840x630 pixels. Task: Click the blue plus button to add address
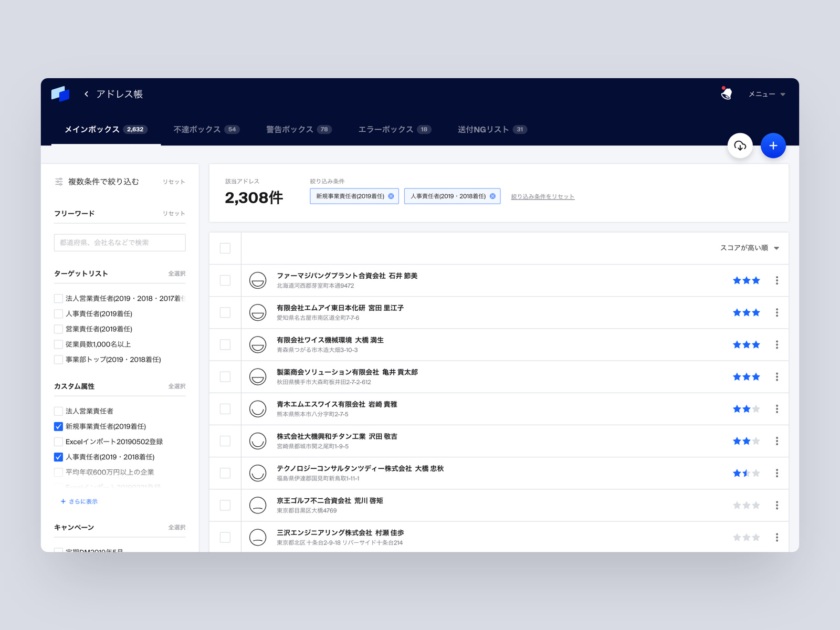773,145
